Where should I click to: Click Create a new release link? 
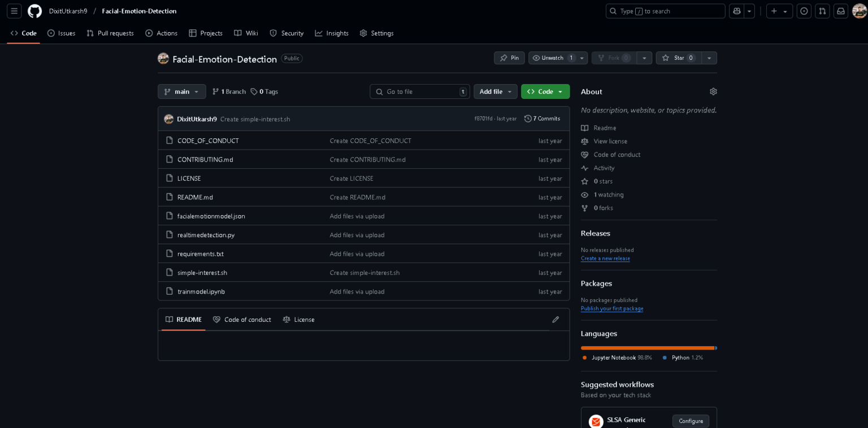pos(605,259)
